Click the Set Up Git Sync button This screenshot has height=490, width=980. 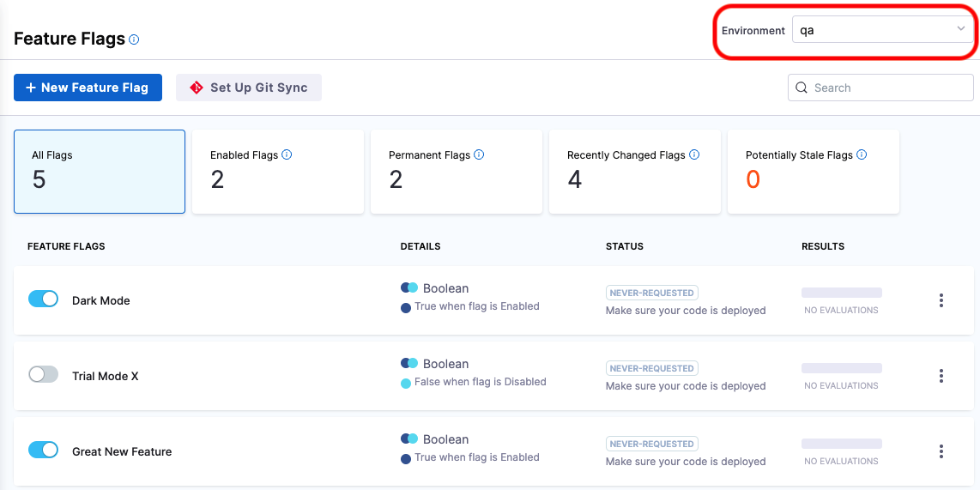tap(249, 88)
